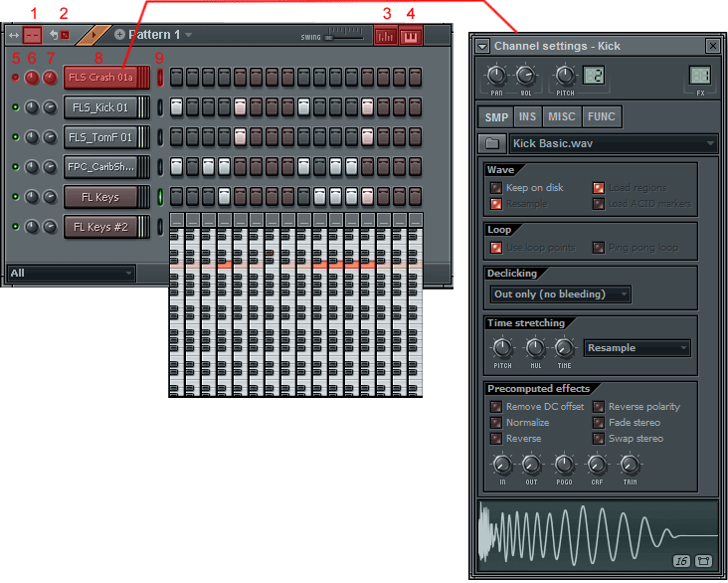Click the FLS Crash 01a pan knob
The width and height of the screenshot is (728, 583).
[x=32, y=78]
